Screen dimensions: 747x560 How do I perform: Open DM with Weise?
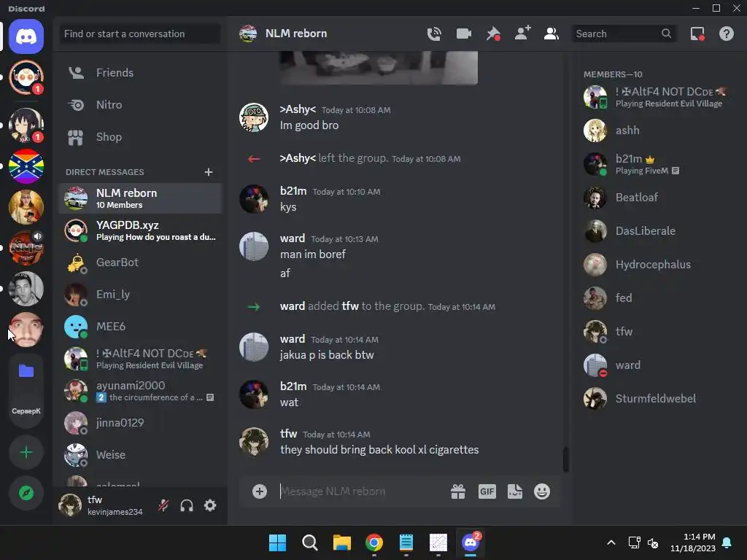pyautogui.click(x=140, y=455)
